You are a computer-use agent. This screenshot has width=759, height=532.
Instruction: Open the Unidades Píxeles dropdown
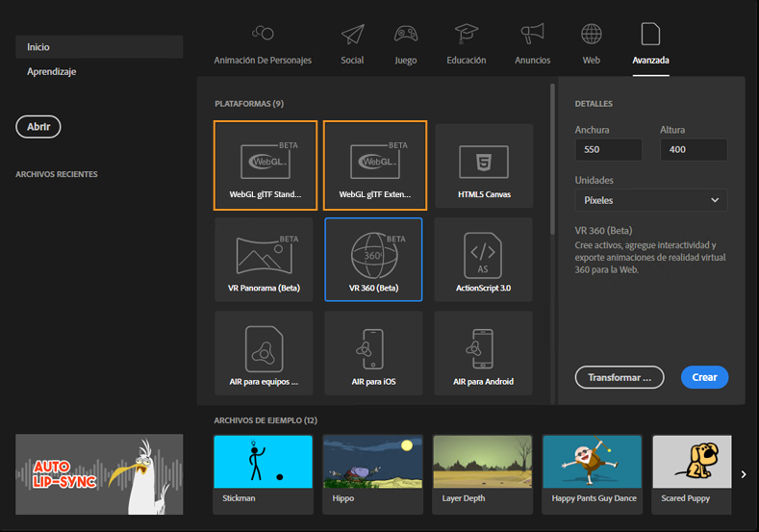[x=651, y=200]
